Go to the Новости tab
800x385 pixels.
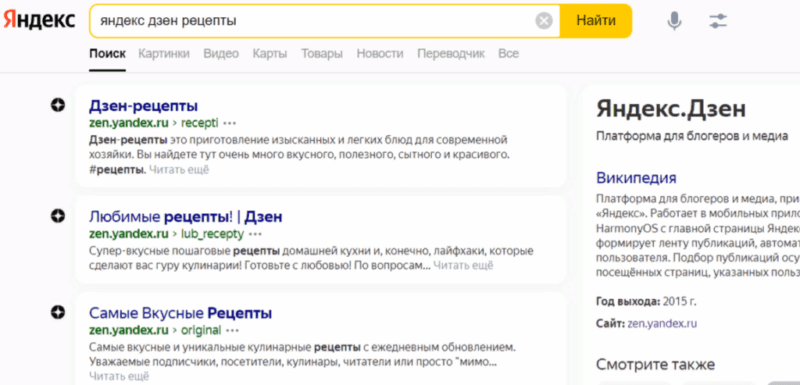(380, 54)
